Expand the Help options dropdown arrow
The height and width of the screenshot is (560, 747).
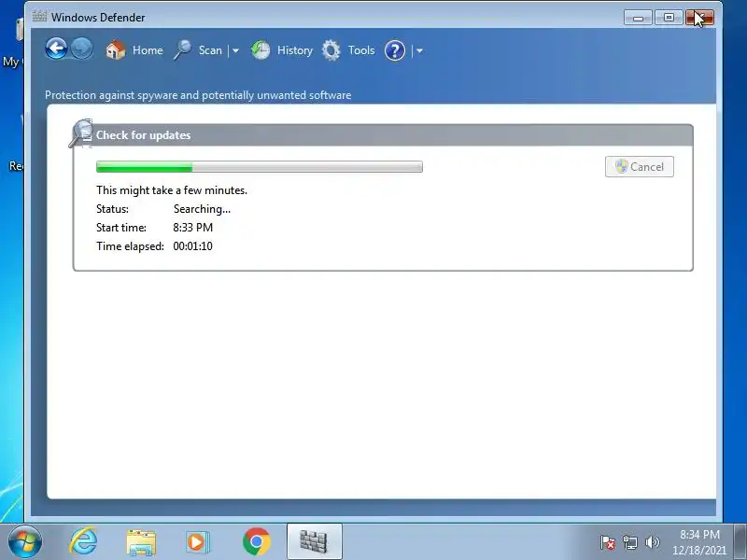tap(419, 50)
